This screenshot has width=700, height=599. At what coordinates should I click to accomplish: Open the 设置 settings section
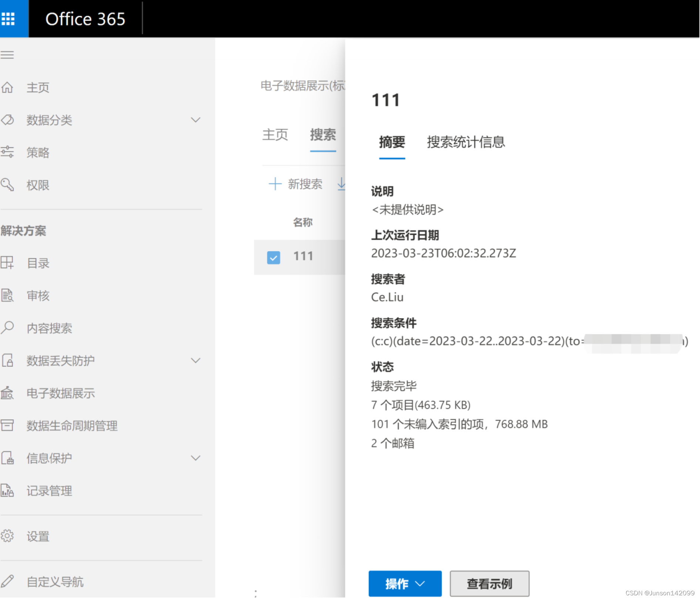click(37, 536)
